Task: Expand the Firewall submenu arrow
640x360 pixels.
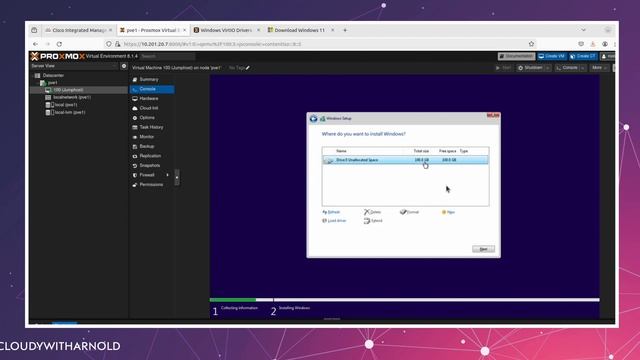Action: click(167, 175)
